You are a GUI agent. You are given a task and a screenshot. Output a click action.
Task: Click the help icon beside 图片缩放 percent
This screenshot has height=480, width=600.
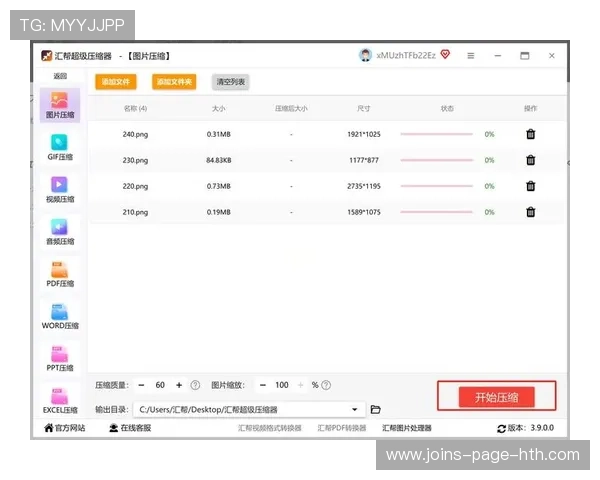click(326, 385)
